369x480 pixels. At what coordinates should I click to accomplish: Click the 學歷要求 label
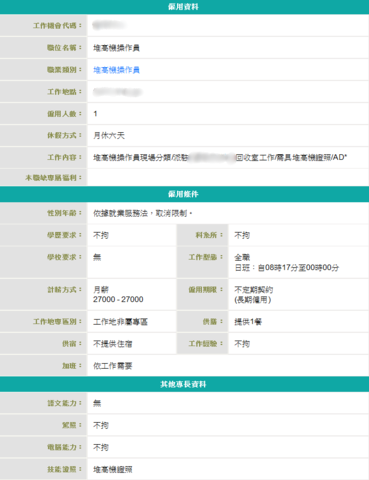[x=64, y=235]
